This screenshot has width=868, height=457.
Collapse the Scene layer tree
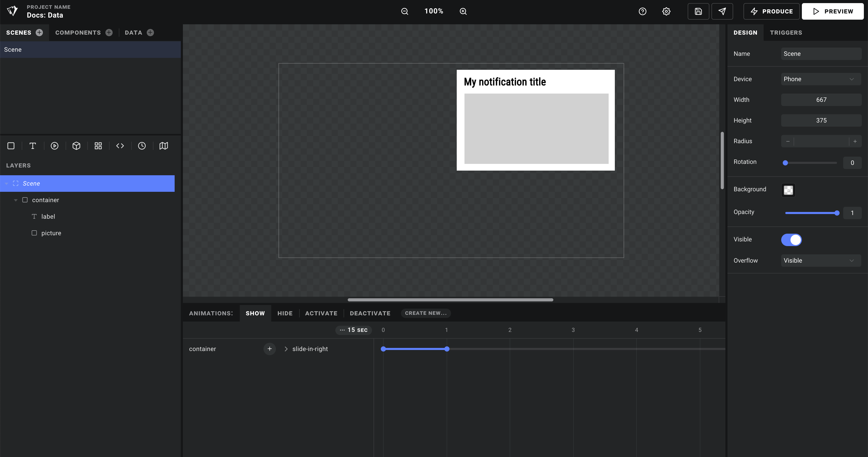(6, 184)
